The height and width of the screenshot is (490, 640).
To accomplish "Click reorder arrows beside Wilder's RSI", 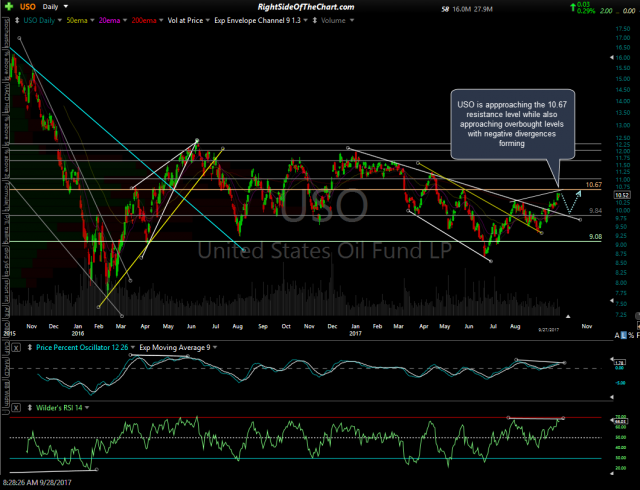I will point(29,408).
